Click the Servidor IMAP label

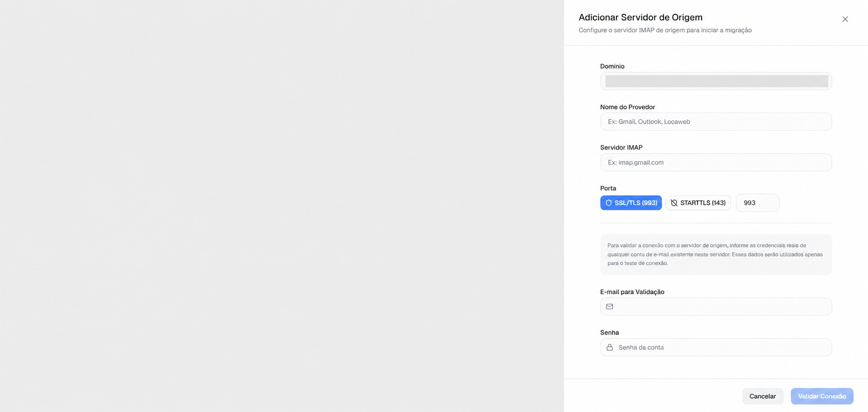621,147
